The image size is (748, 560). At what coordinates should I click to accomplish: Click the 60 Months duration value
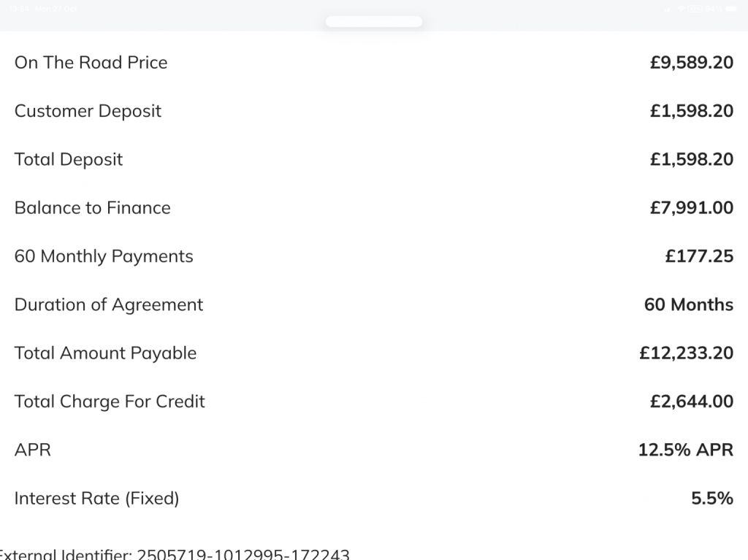[x=688, y=304]
